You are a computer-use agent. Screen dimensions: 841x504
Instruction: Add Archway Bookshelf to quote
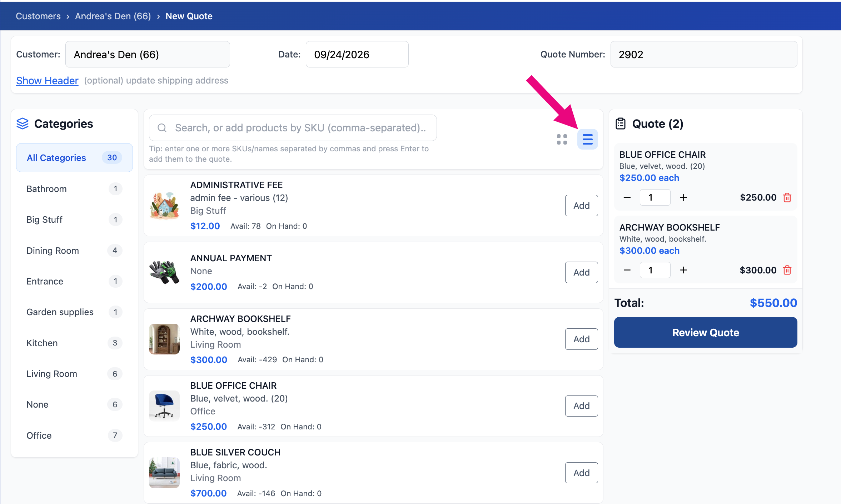pos(581,339)
